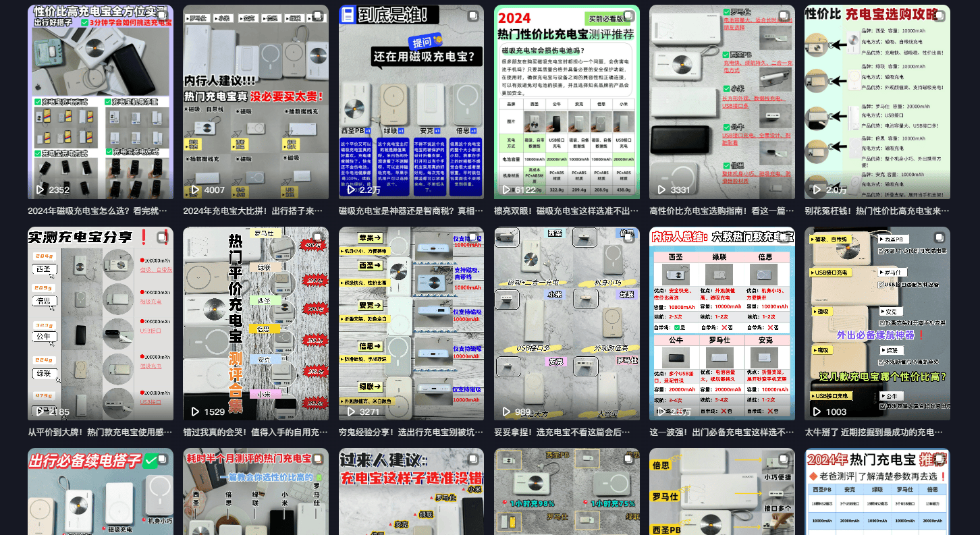
Task: Open the title '磁吸充电宝是神器还是智商税？真相…'
Action: pos(411,210)
